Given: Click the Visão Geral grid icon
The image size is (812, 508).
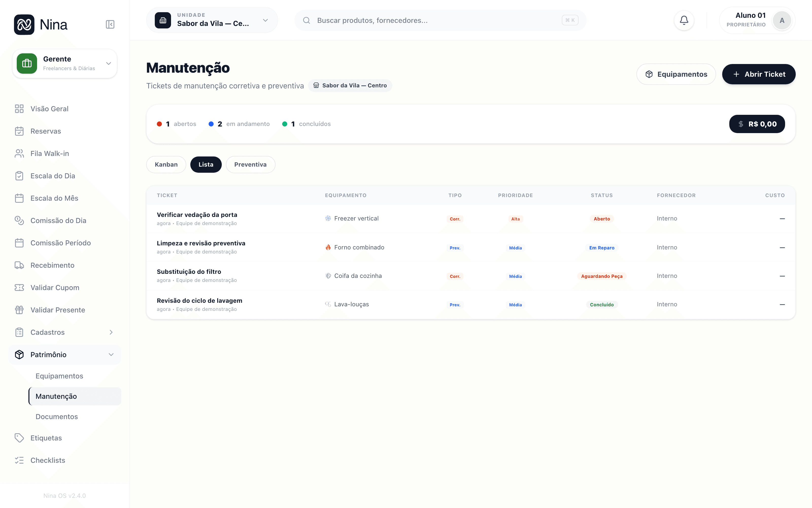Looking at the screenshot, I should coord(19,109).
